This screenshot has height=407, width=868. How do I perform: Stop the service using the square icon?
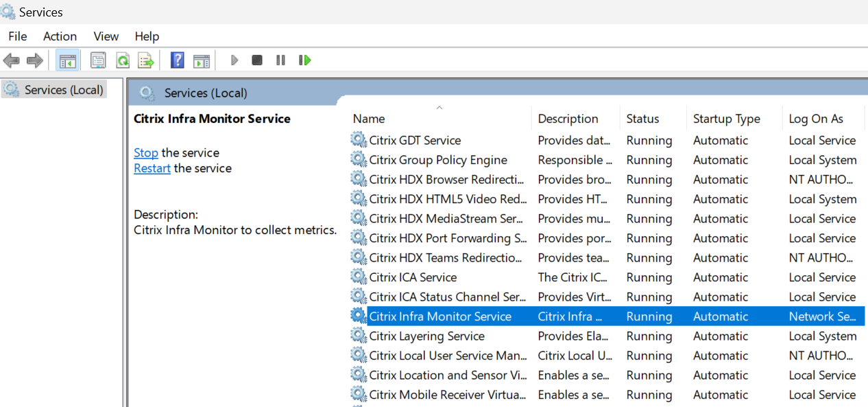coord(256,60)
